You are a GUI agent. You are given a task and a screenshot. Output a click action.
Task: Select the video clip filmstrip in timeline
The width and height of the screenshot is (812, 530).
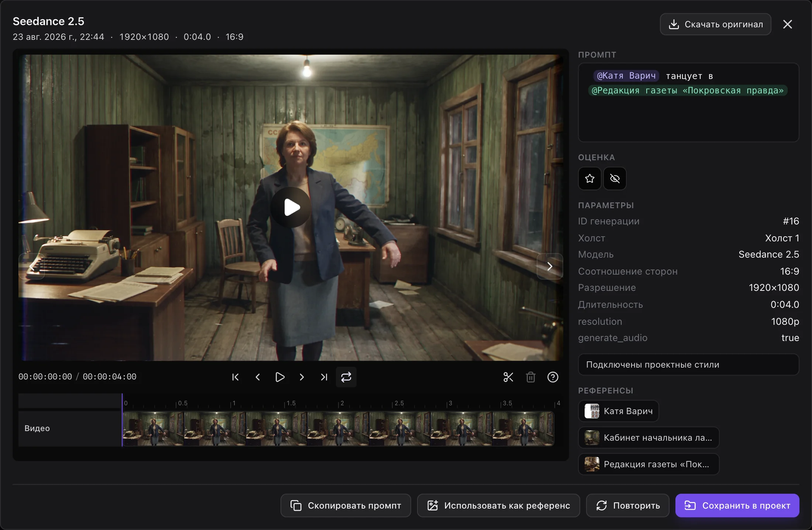[338, 429]
